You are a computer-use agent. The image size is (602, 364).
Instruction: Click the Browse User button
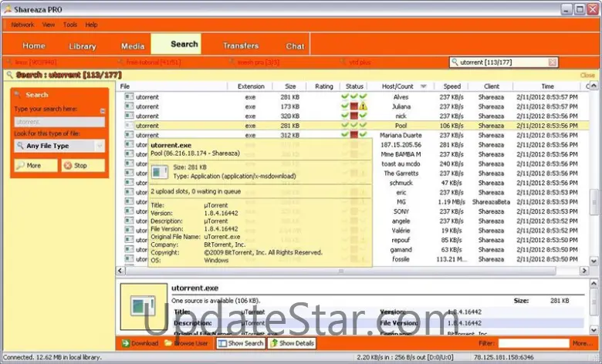(186, 343)
